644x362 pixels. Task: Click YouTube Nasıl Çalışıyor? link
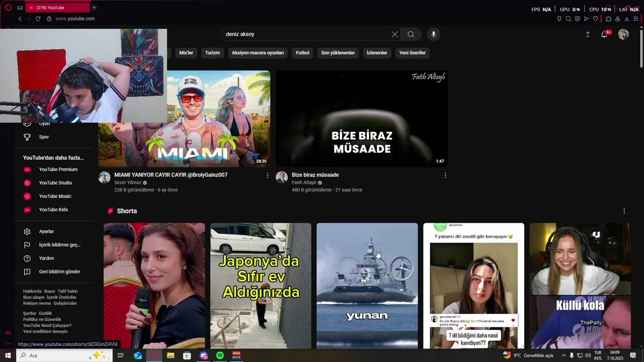click(47, 325)
